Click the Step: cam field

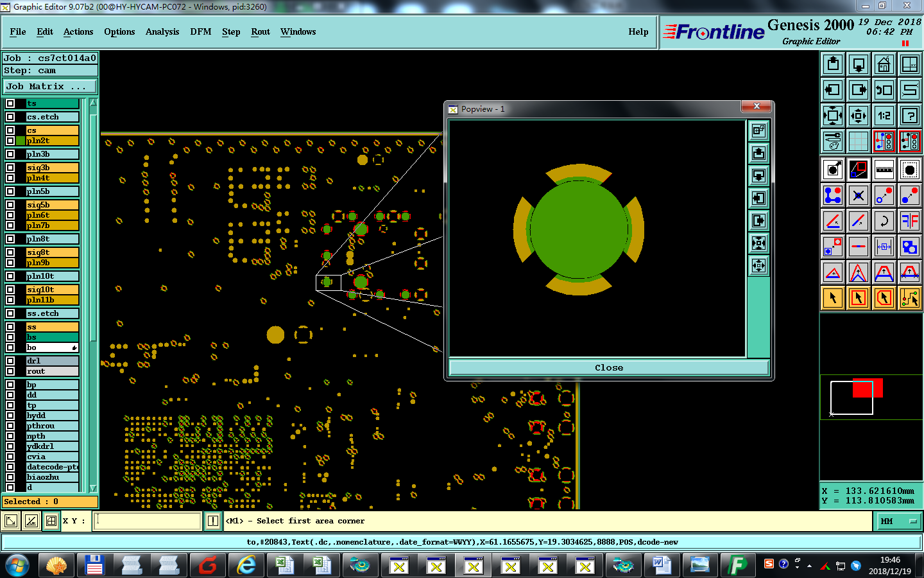pyautogui.click(x=50, y=71)
